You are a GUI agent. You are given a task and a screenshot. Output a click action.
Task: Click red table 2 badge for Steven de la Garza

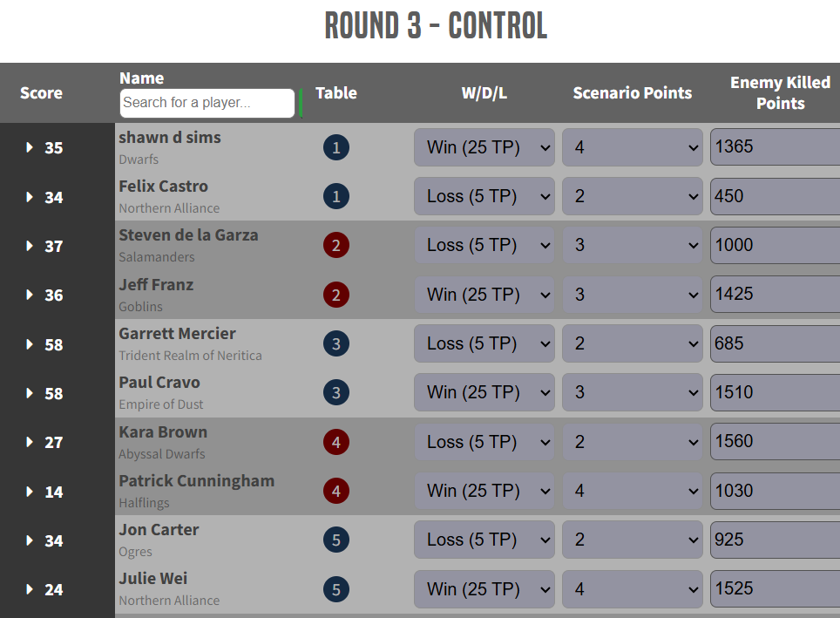[x=336, y=246]
